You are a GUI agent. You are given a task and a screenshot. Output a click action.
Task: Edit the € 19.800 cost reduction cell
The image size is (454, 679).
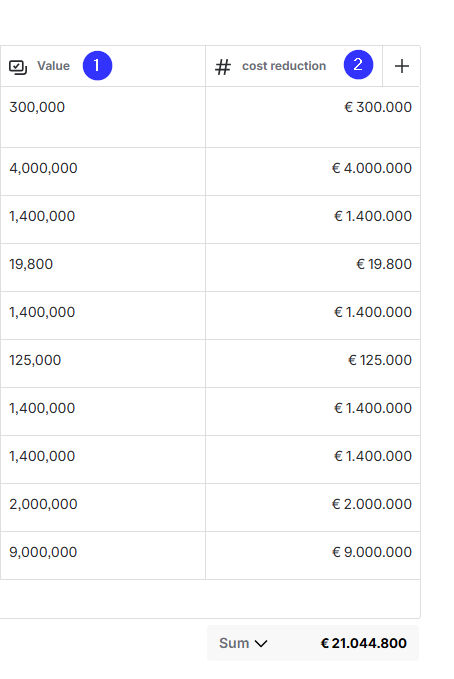tap(313, 268)
